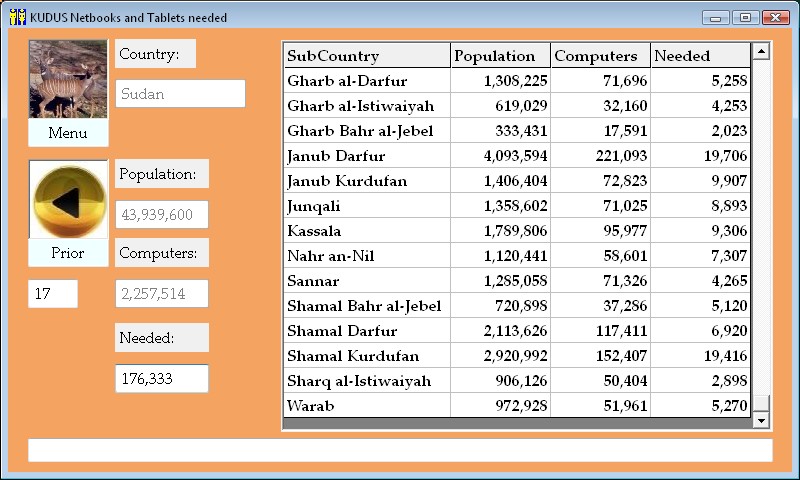Click the Population column header
This screenshot has height=480, width=800.
click(500, 56)
